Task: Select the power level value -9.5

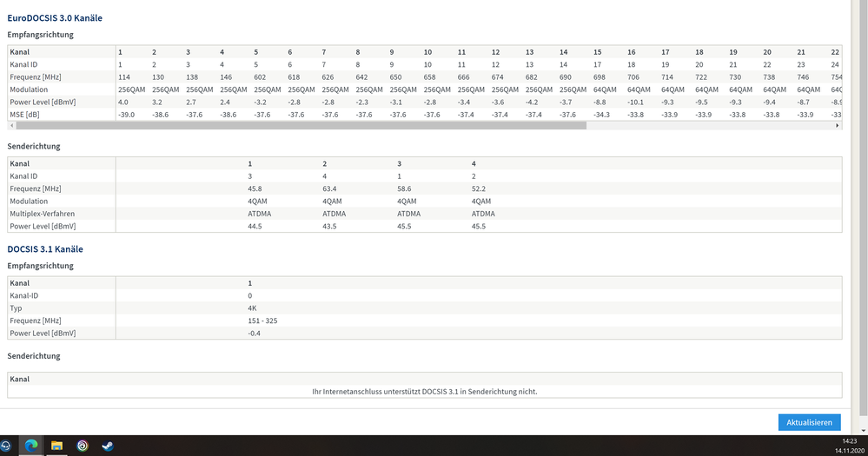Action: point(701,102)
